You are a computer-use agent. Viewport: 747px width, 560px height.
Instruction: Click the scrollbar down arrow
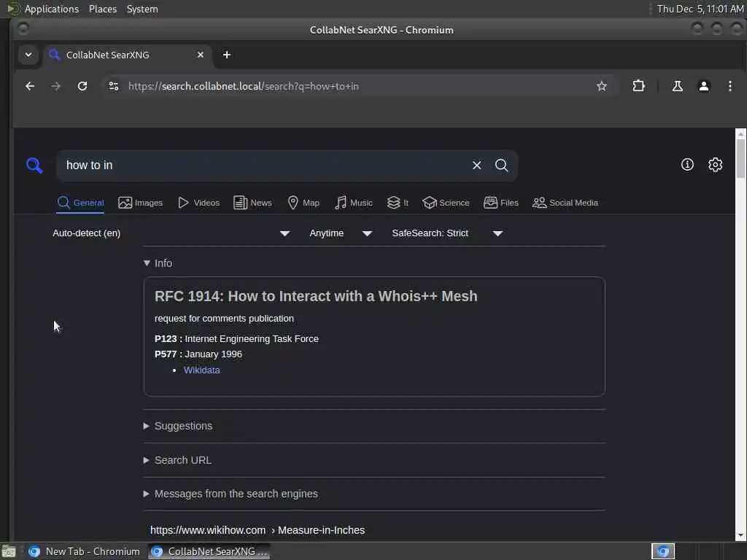pyautogui.click(x=740, y=536)
